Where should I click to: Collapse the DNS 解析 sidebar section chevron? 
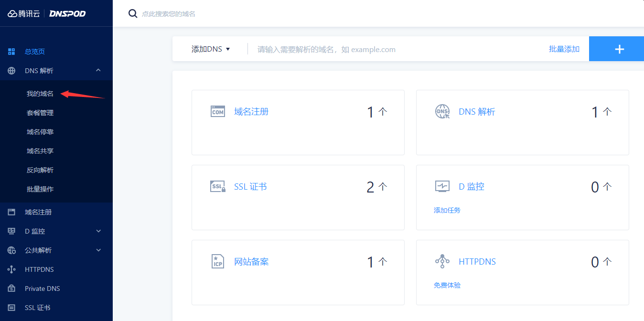point(98,70)
